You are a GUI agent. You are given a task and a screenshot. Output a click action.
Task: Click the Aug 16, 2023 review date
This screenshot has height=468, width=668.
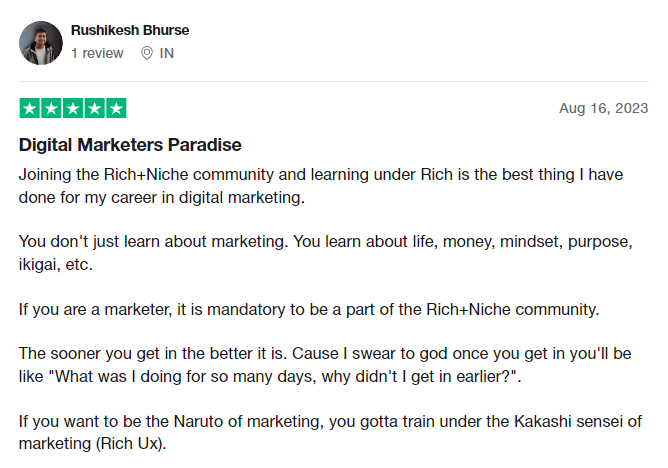pos(603,108)
